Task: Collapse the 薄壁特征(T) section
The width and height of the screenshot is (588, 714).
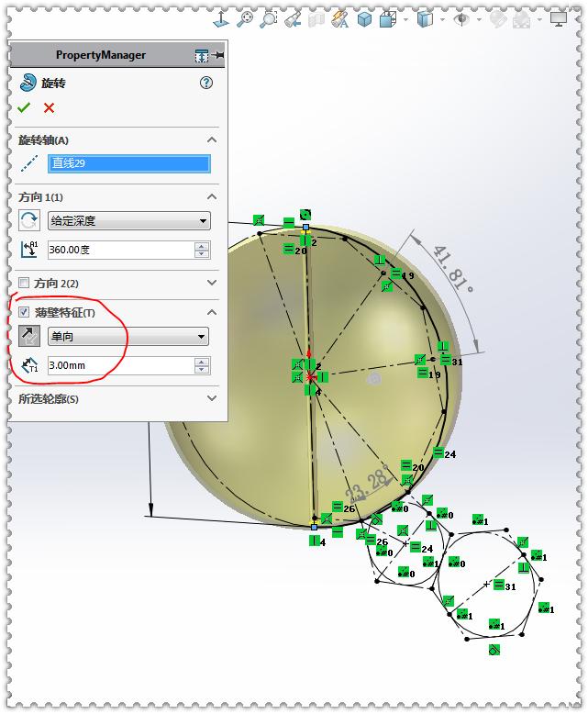Action: [212, 312]
